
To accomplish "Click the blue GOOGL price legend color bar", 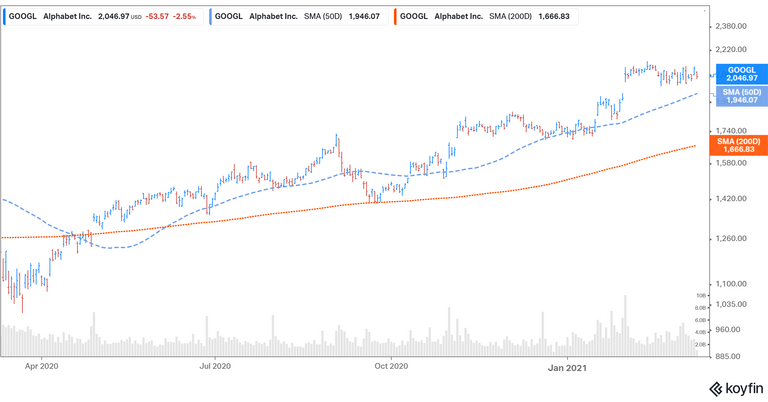I will [5, 17].
